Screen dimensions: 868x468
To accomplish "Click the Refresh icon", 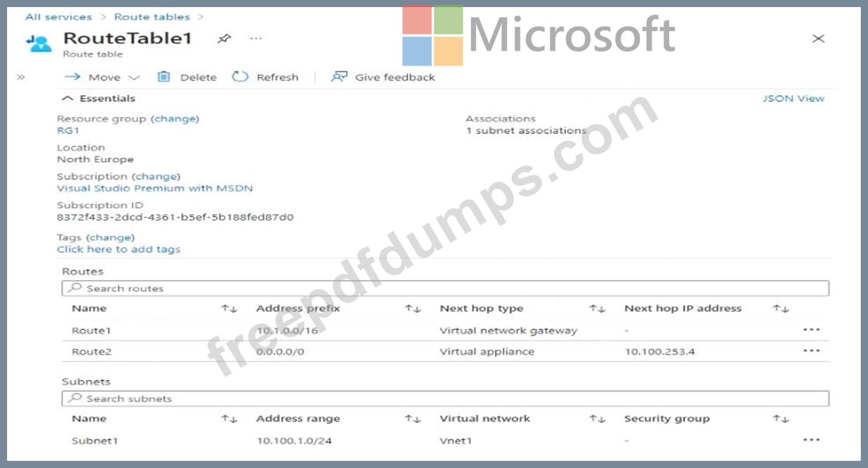I will (x=240, y=77).
